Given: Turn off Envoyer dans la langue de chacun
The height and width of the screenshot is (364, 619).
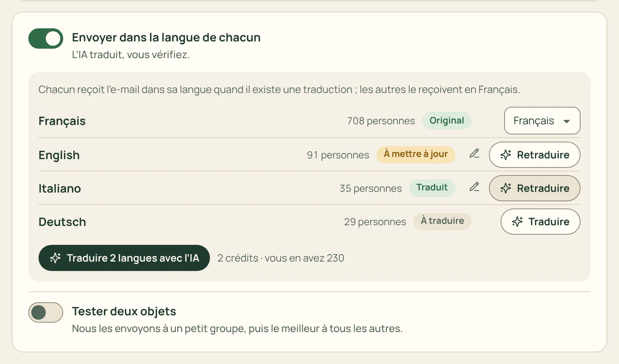Looking at the screenshot, I should click(46, 39).
